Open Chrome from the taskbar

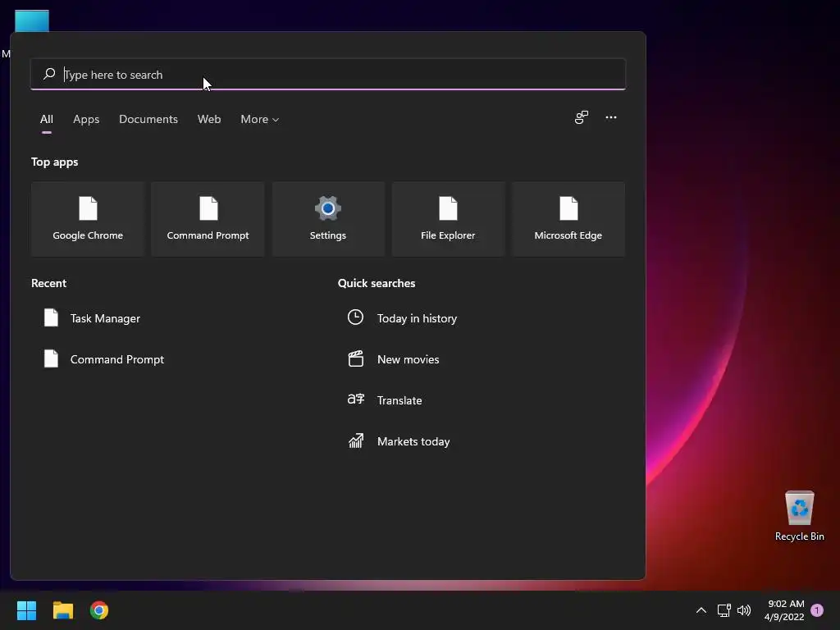click(x=99, y=610)
